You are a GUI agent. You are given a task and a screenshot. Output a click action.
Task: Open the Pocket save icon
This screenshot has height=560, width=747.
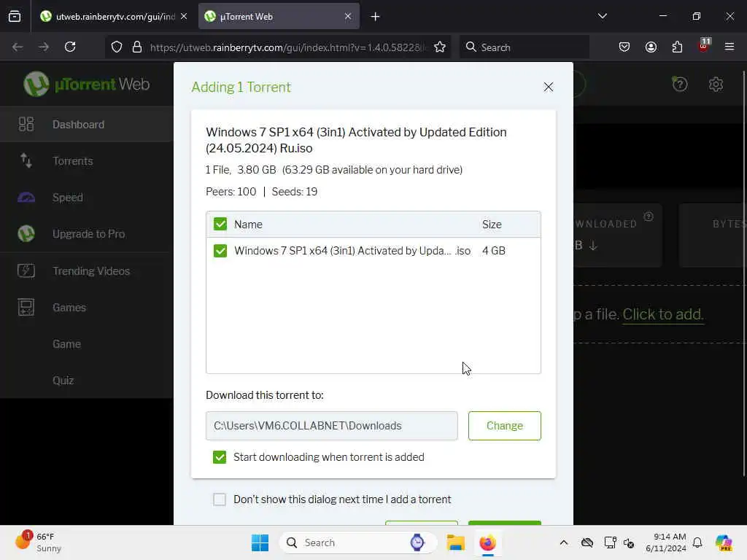624,47
